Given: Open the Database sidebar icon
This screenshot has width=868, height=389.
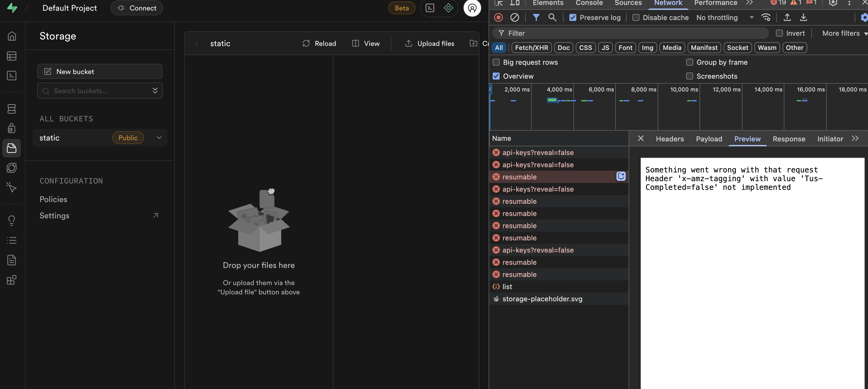Looking at the screenshot, I should pos(11,109).
